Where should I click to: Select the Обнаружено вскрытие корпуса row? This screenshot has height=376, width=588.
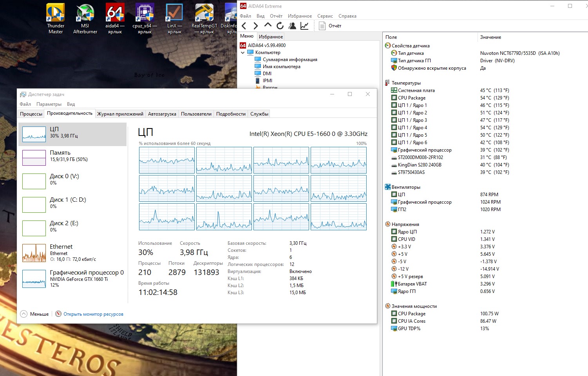click(485, 68)
